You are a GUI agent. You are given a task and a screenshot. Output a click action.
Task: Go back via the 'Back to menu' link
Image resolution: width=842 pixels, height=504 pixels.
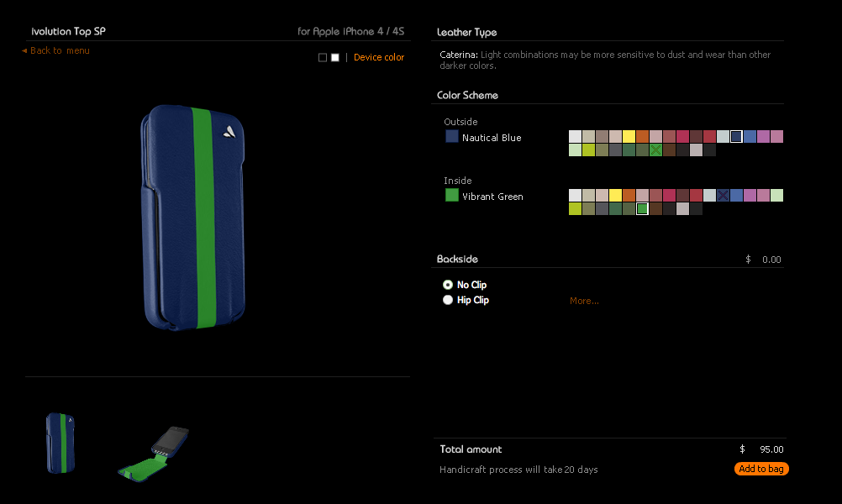[x=55, y=50]
